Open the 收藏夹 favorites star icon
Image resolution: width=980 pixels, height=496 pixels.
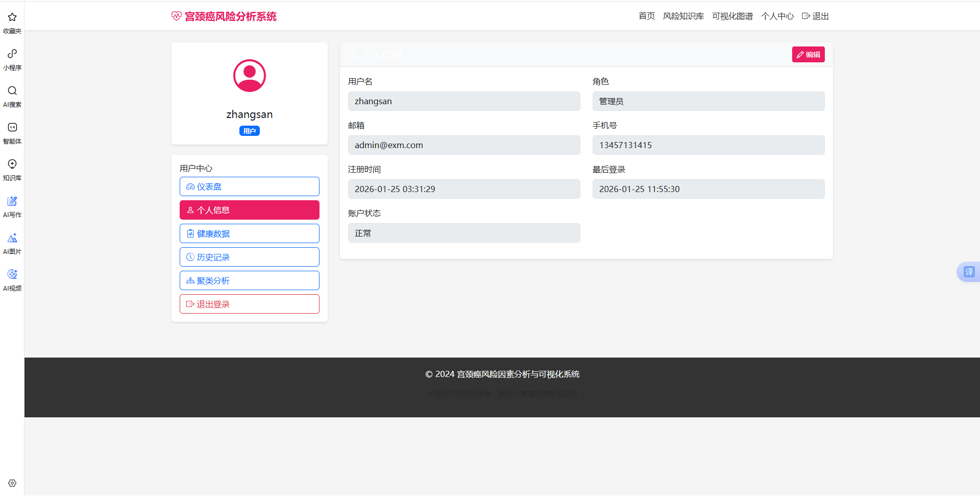tap(12, 17)
